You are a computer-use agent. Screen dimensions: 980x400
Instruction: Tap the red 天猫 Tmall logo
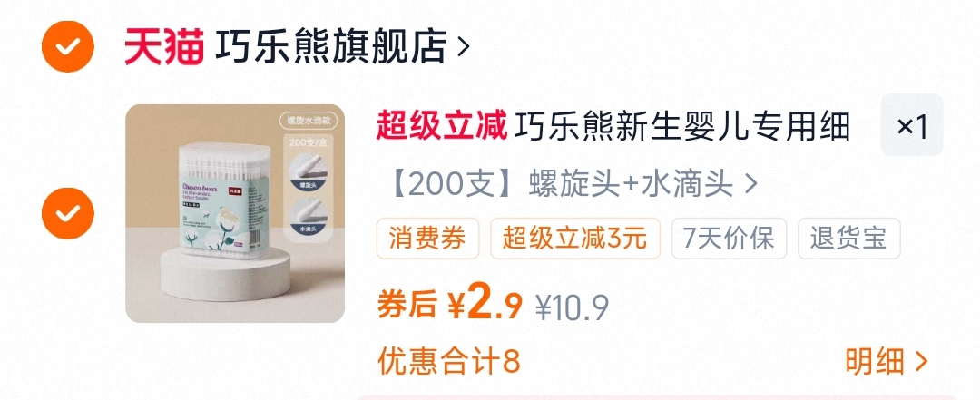pyautogui.click(x=163, y=46)
